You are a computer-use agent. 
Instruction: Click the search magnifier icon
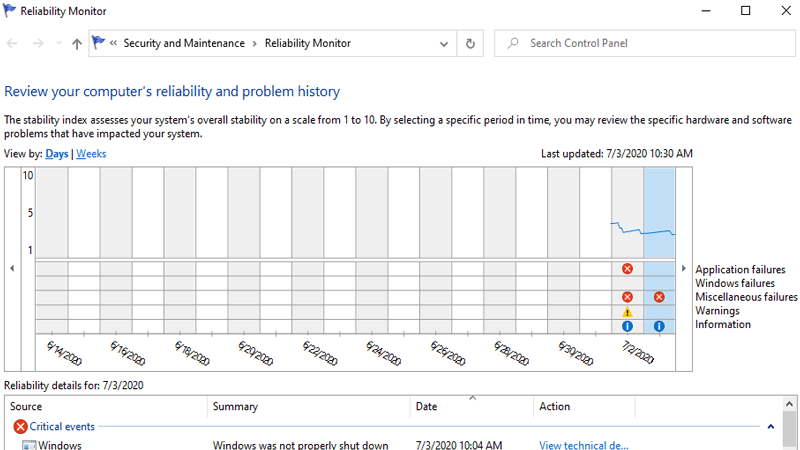point(513,43)
